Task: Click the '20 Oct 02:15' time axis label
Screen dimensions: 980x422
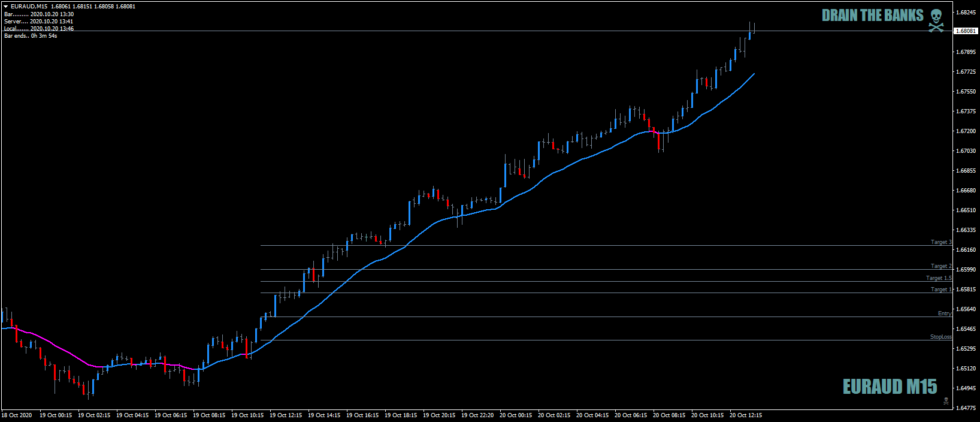Action: click(x=554, y=415)
